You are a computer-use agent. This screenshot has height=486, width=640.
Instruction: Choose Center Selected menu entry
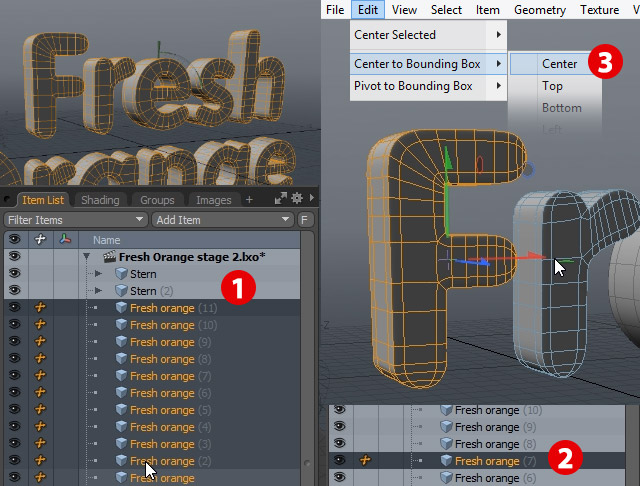pyautogui.click(x=428, y=35)
